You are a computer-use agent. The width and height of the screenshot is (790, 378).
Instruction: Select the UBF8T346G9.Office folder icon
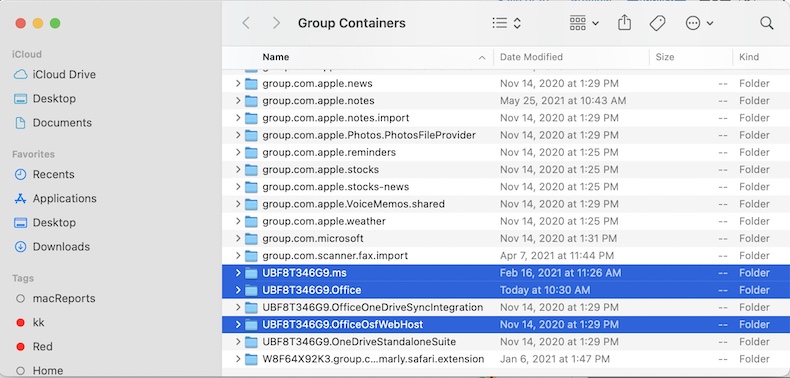point(251,290)
